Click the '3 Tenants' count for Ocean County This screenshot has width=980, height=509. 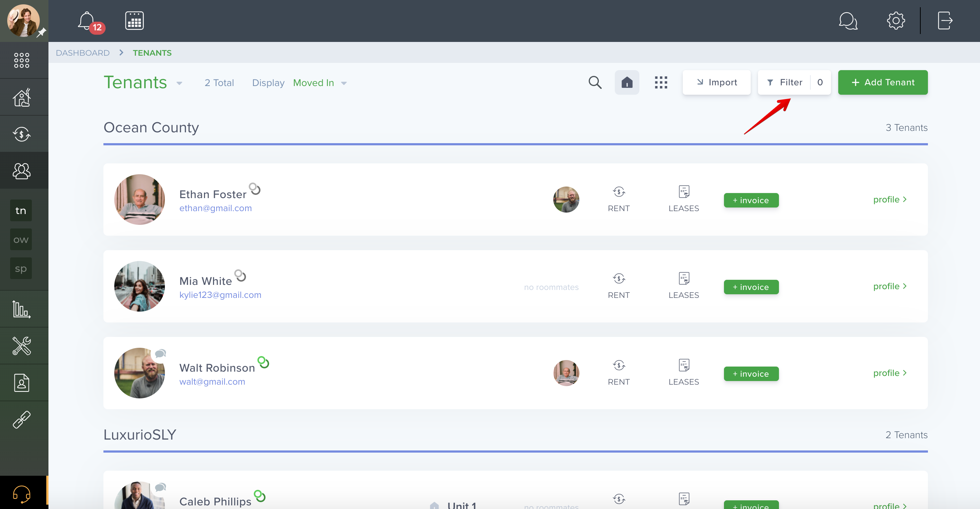coord(906,128)
